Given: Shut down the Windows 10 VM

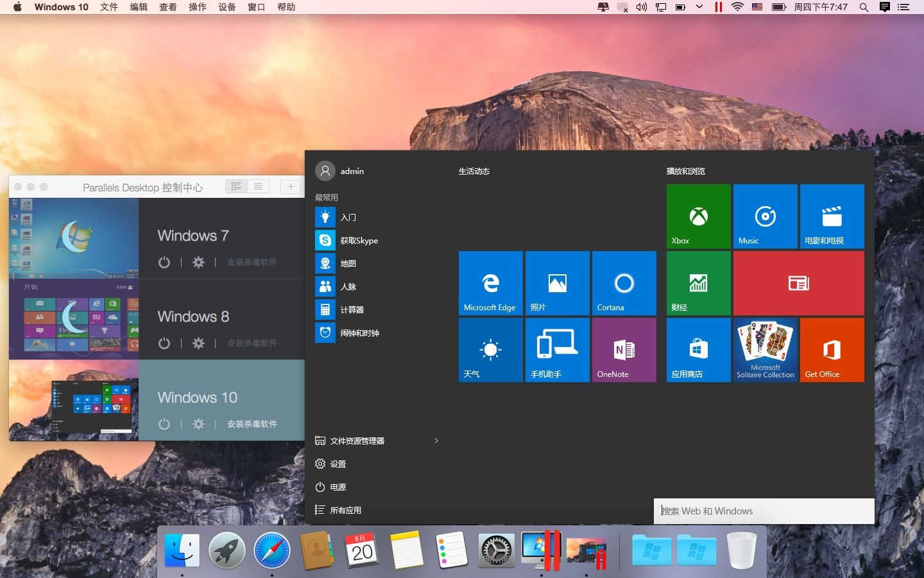Looking at the screenshot, I should [164, 425].
